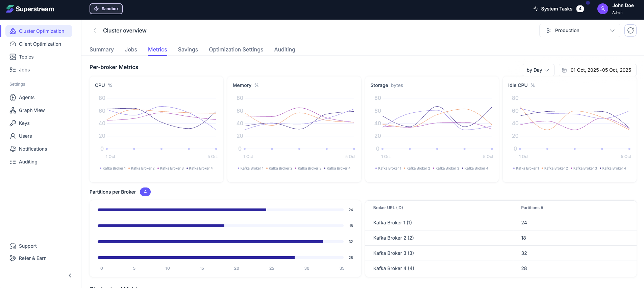Viewport: 644px width, 288px height.
Task: Open the by Day granularity dropdown
Action: [x=538, y=70]
